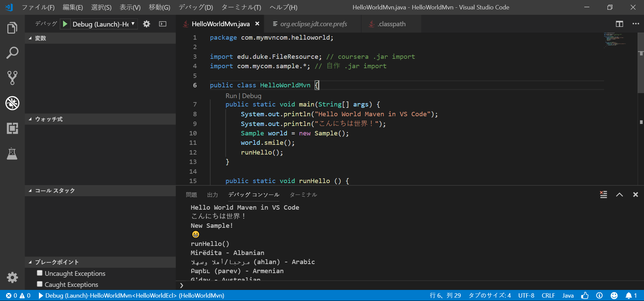
Task: Toggle Uncaught Exceptions breakpoint checkbox
Action: coord(40,273)
